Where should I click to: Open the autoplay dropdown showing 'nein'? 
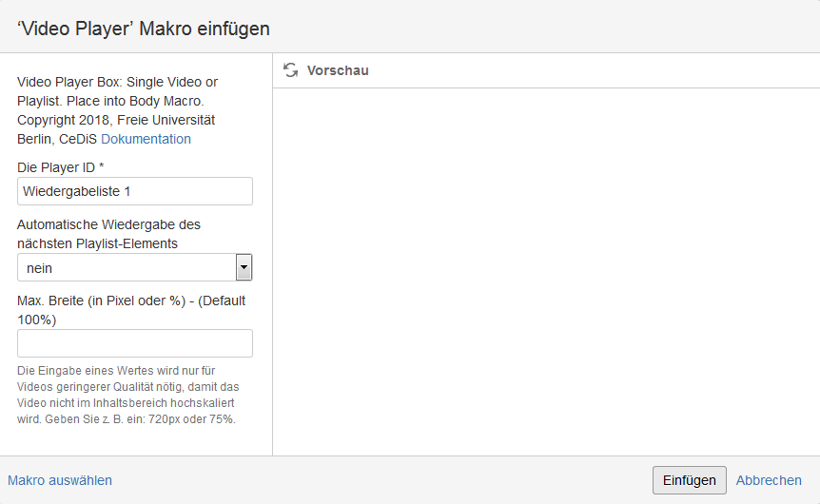tap(135, 267)
